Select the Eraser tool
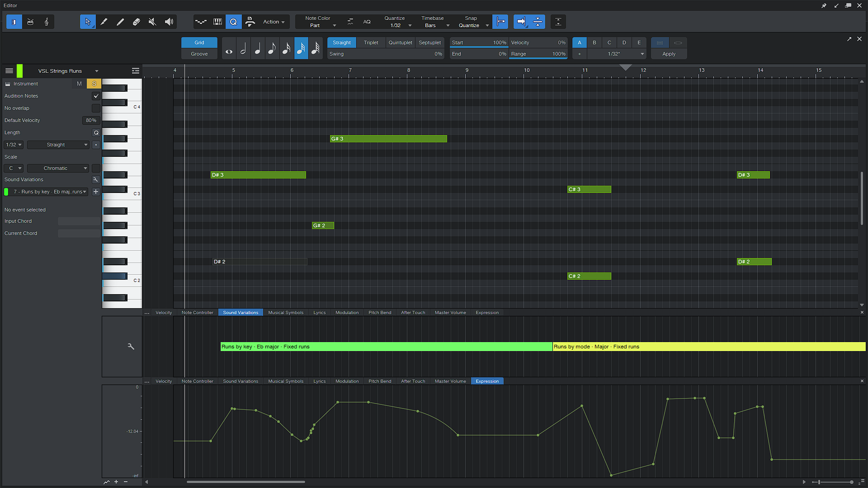 (x=136, y=22)
